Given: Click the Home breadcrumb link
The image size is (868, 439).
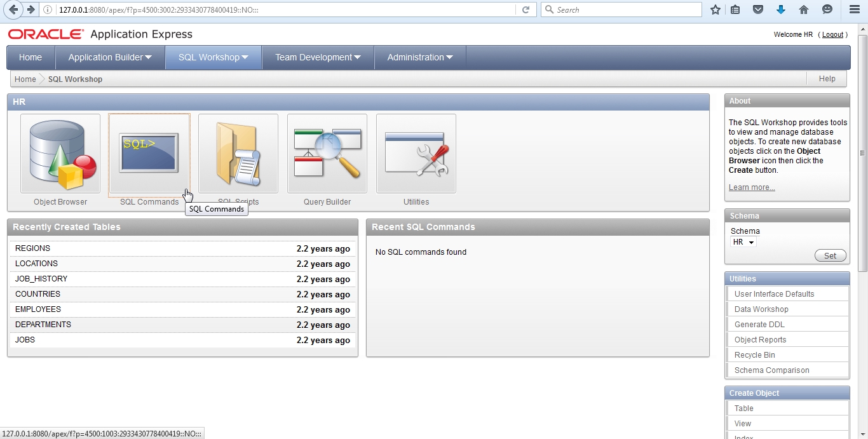Looking at the screenshot, I should 25,79.
